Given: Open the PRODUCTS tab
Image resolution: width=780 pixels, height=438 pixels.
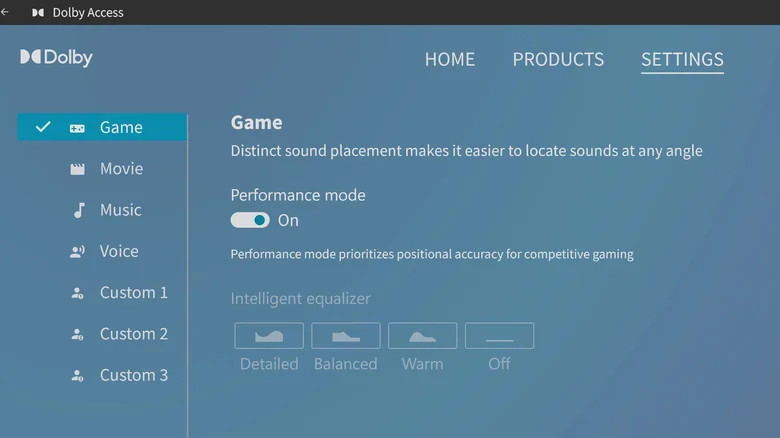Looking at the screenshot, I should pos(558,59).
